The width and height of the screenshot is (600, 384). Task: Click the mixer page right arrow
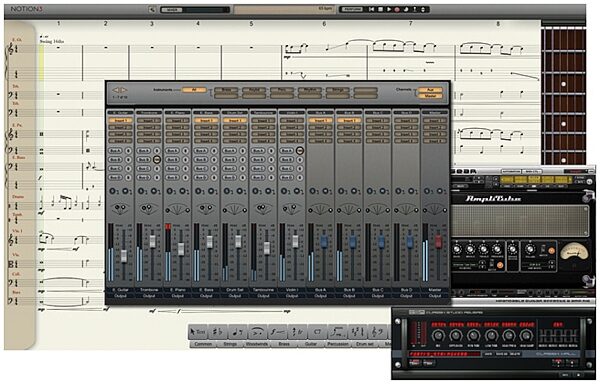point(124,90)
